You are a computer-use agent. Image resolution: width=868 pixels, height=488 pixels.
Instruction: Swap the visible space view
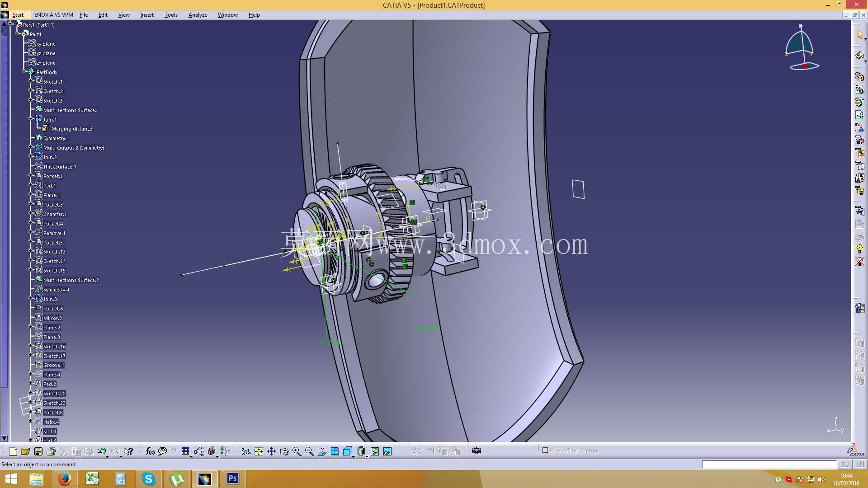coord(387,451)
